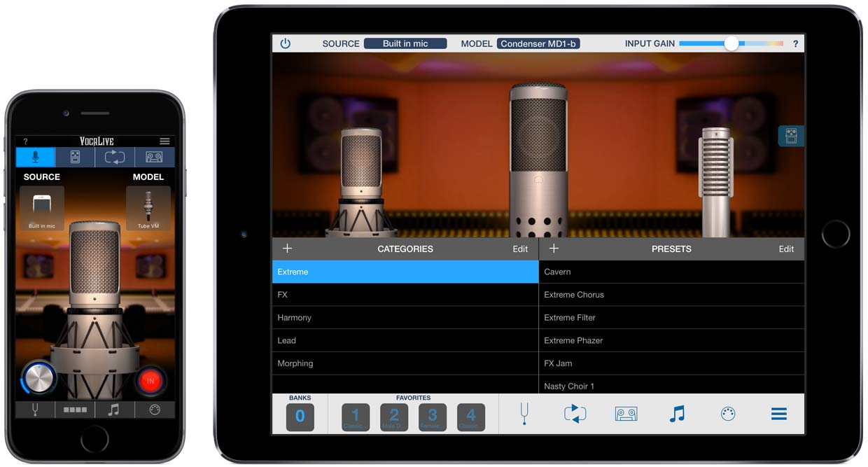
Task: Switch to the effects pedal tab on the iPhone
Action: [75, 157]
